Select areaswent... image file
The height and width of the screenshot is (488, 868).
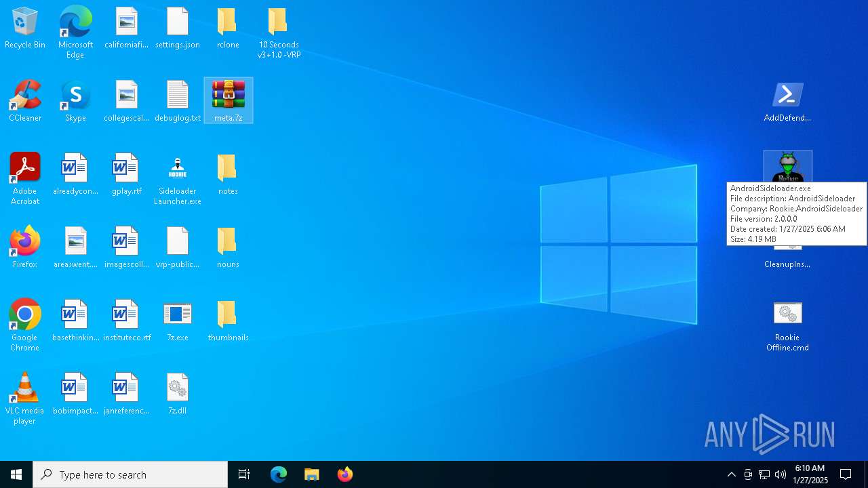pos(75,248)
